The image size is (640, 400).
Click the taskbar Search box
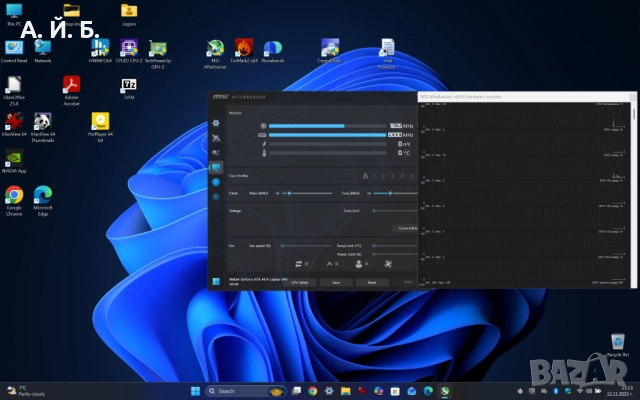click(x=246, y=391)
